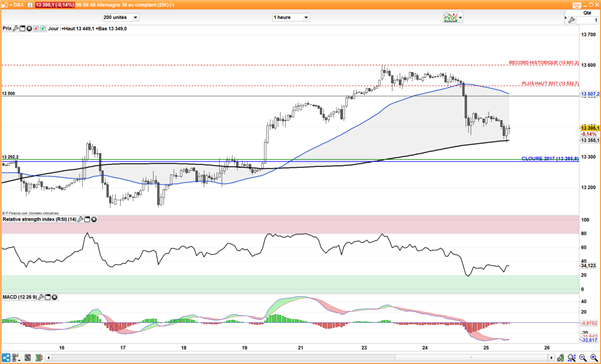This screenshot has height=364, width=601.
Task: Click the title bar screen icon
Action: click(x=577, y=5)
